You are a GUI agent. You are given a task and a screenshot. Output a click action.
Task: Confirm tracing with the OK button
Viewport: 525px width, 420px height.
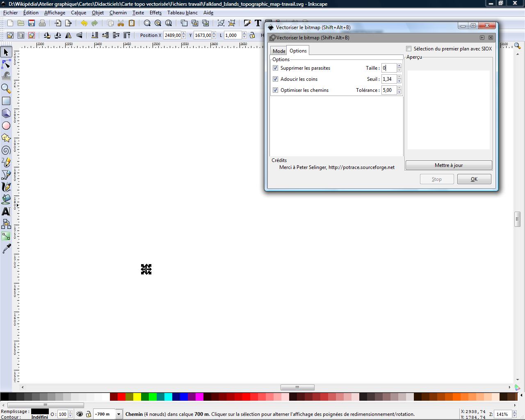pyautogui.click(x=474, y=179)
